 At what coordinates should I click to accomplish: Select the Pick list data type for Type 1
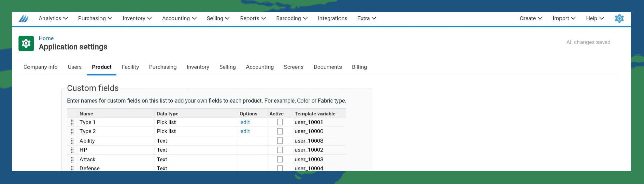(x=196, y=122)
